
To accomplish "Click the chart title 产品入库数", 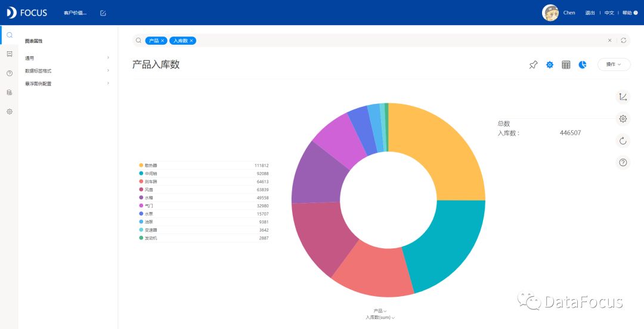I will [x=156, y=64].
